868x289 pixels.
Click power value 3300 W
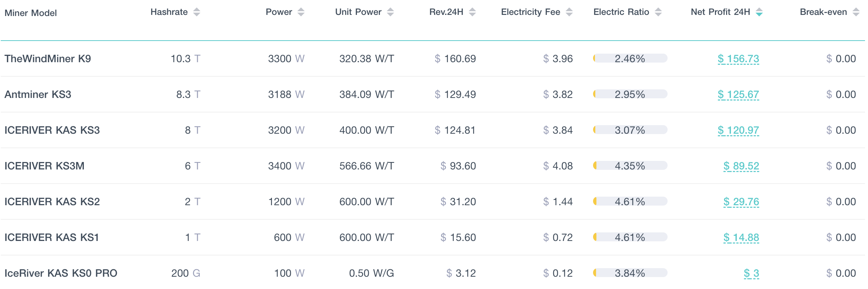pos(286,59)
